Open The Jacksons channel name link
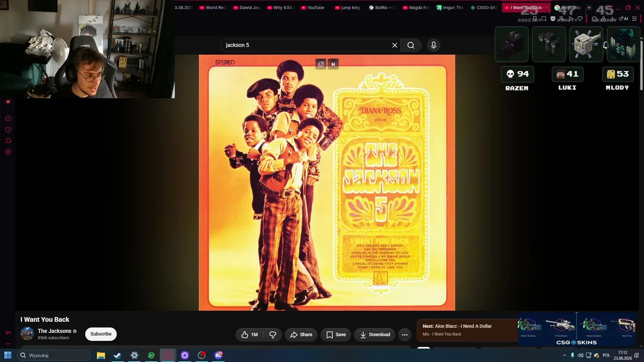The image size is (644, 362). [x=54, y=331]
